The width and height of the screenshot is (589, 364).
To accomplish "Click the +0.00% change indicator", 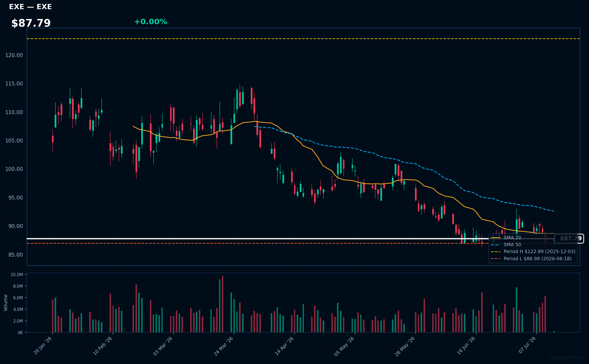I will click(x=151, y=22).
